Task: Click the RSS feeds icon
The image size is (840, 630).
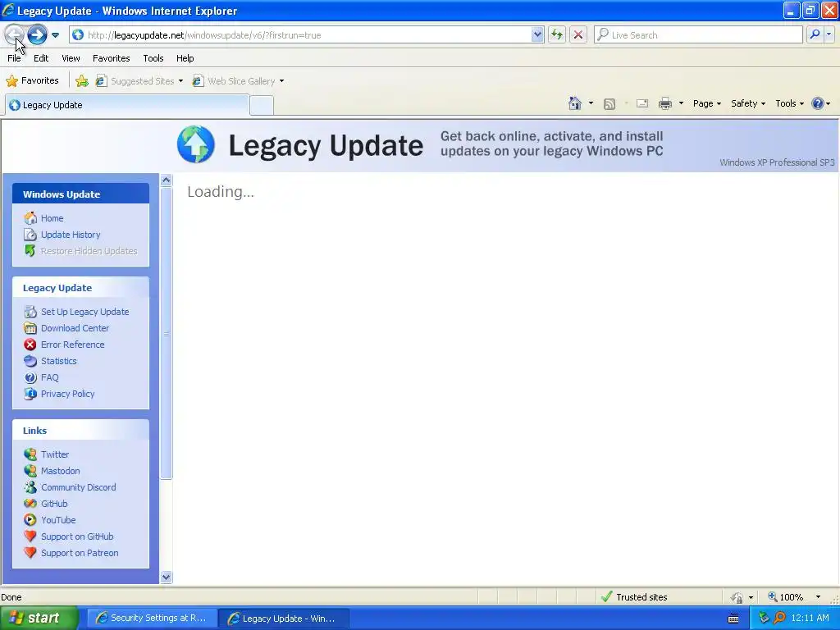Action: (609, 104)
